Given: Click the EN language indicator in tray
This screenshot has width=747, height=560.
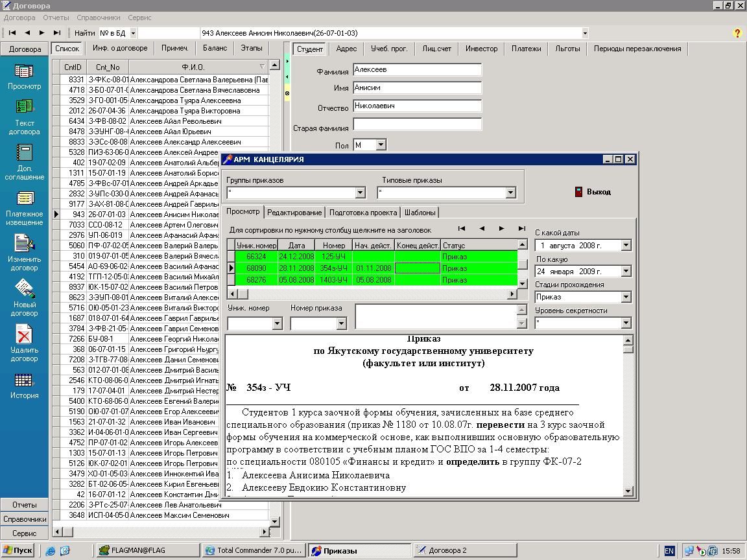Looking at the screenshot, I should click(x=669, y=551).
